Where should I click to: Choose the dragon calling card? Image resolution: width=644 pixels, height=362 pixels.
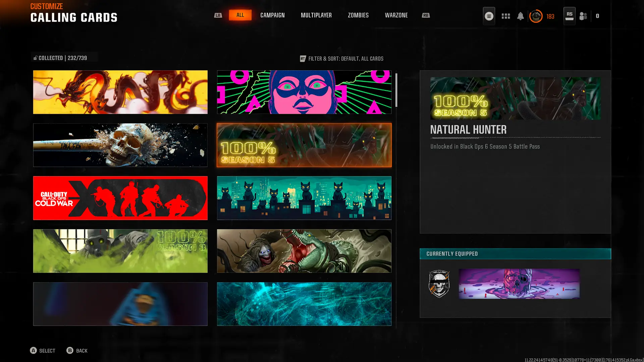120,92
